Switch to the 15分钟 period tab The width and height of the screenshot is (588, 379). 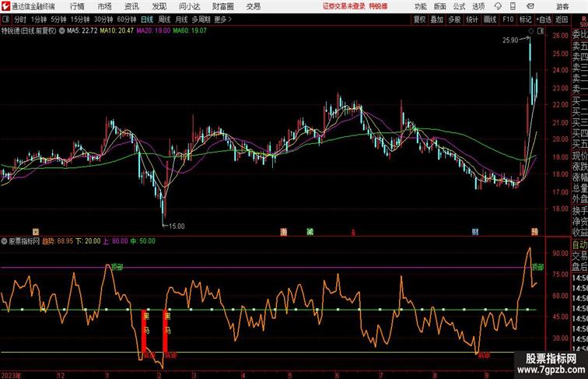point(80,19)
